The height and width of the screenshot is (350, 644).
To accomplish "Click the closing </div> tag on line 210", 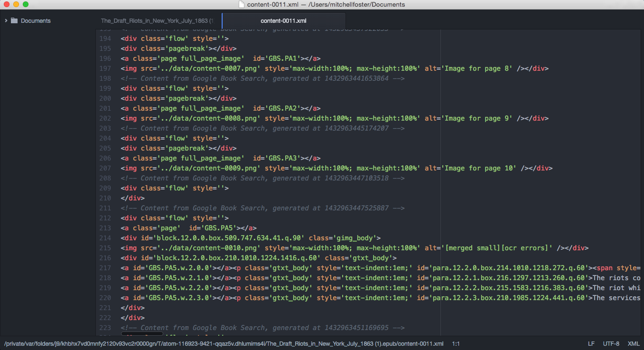I will point(133,198).
